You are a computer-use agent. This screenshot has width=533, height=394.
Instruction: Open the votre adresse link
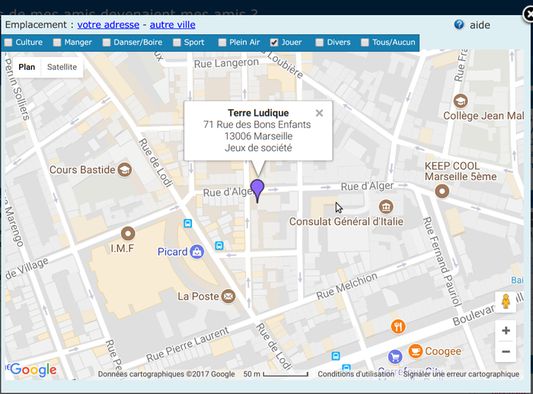pos(108,25)
